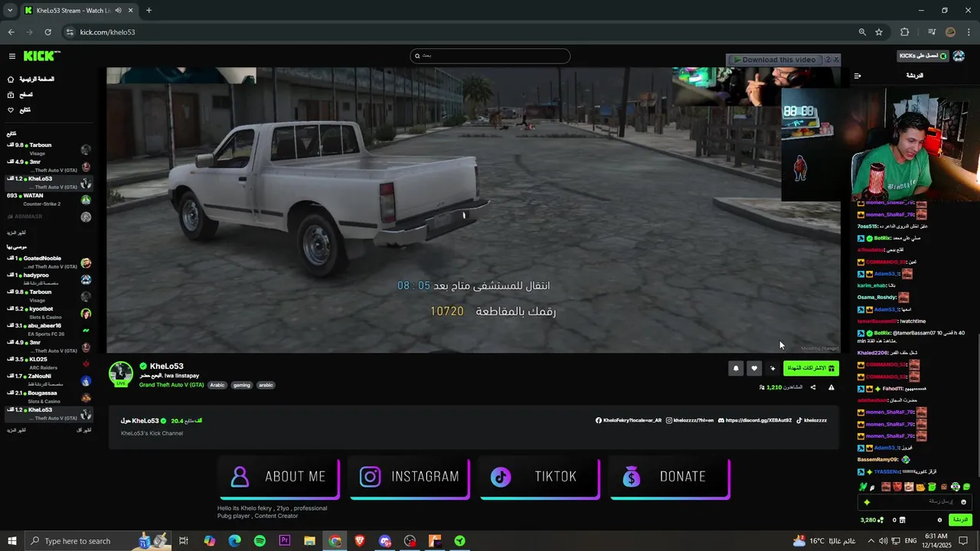
Task: Open the Following section in sidebar
Action: point(19,109)
